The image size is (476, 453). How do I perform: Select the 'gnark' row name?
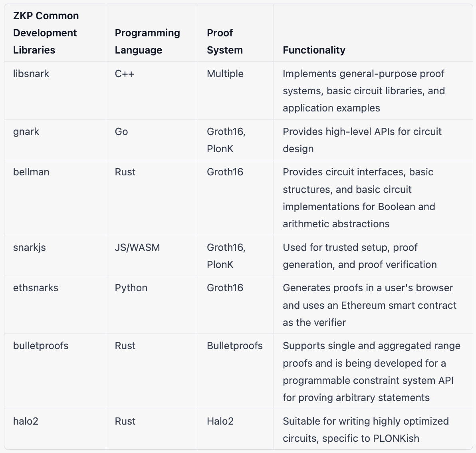click(26, 132)
